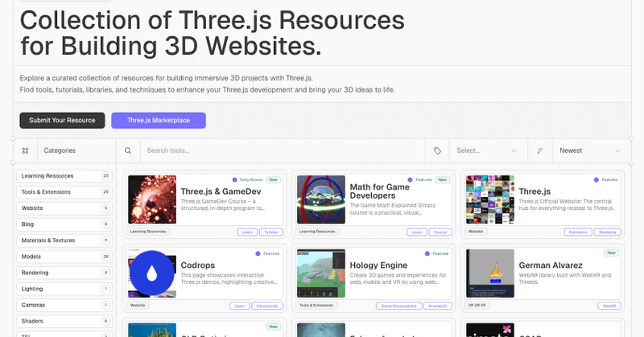Click VR AR XR label on German Alvarez
Viewport: 644px width, 337px height.
tap(477, 306)
